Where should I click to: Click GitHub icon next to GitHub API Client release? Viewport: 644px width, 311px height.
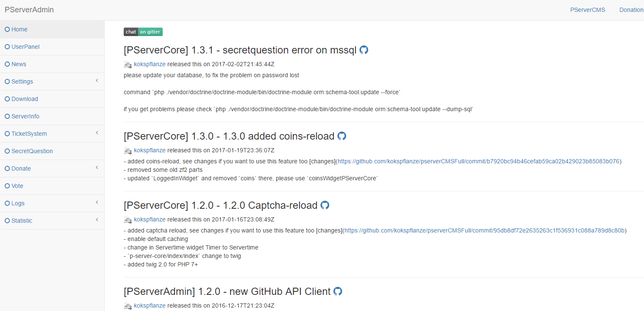(338, 291)
